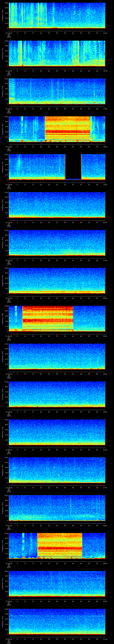
Task: Select the spectrogram panel starting at 23:29:00
Action: (57, 584)
